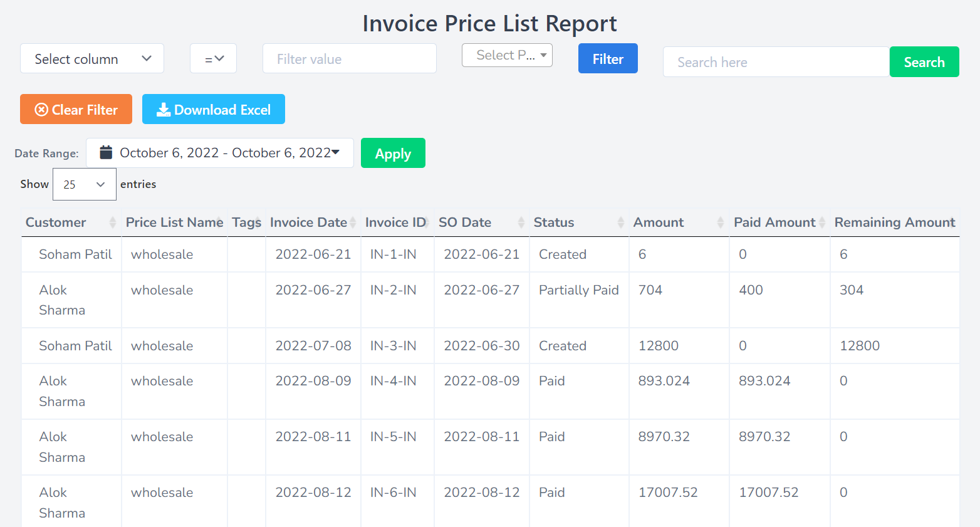Screen dimensions: 980x527
Task: Click the blue Filter button
Action: (x=608, y=59)
